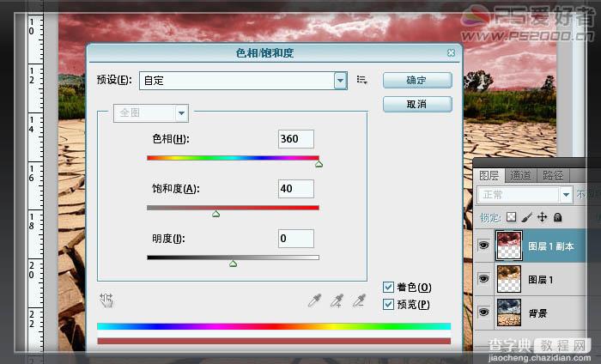Open the preset options menu icon
Screen dimensions: 601x364
pos(361,80)
